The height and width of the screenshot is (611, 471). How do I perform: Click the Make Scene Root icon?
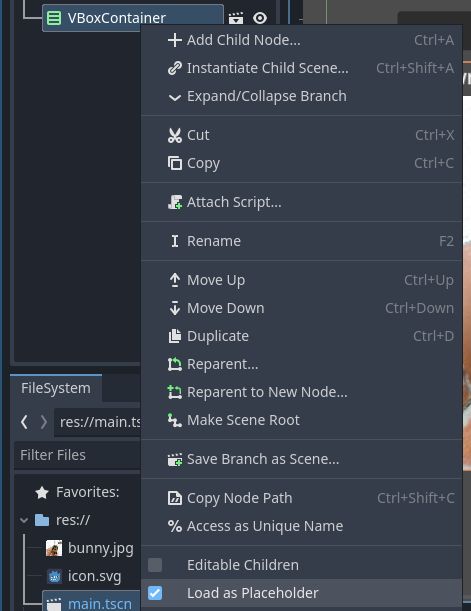tap(175, 420)
